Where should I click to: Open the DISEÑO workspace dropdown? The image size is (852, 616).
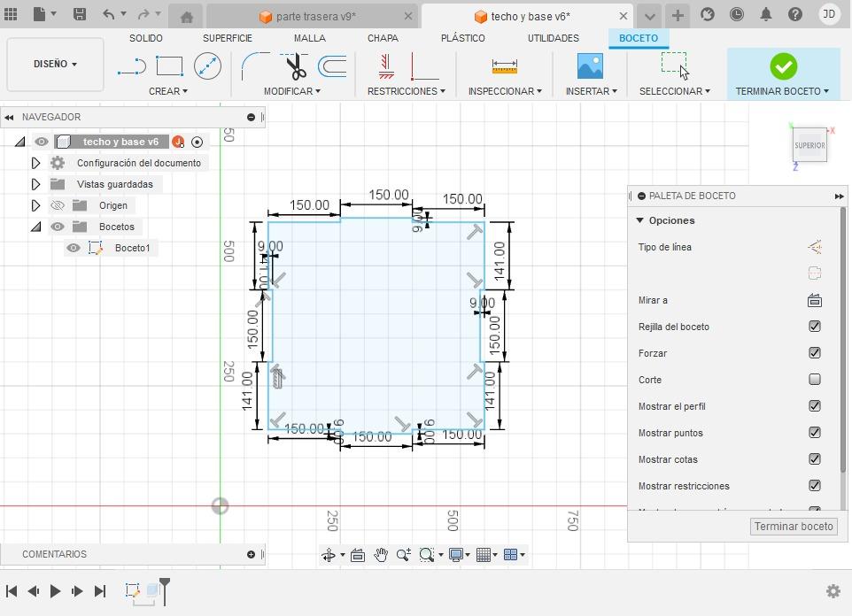pos(55,64)
